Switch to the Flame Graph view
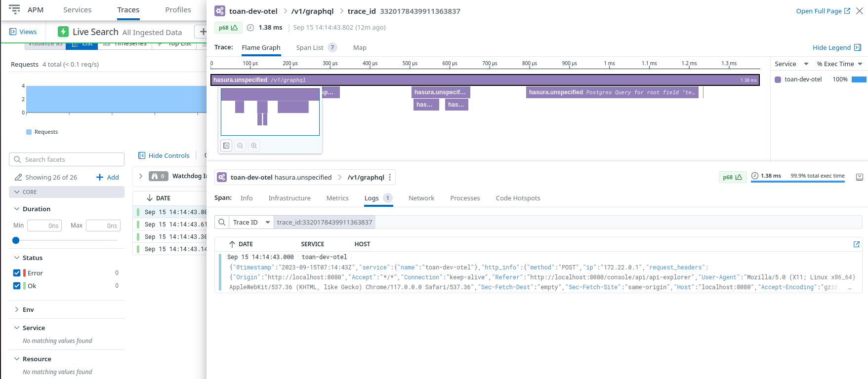 [261, 47]
